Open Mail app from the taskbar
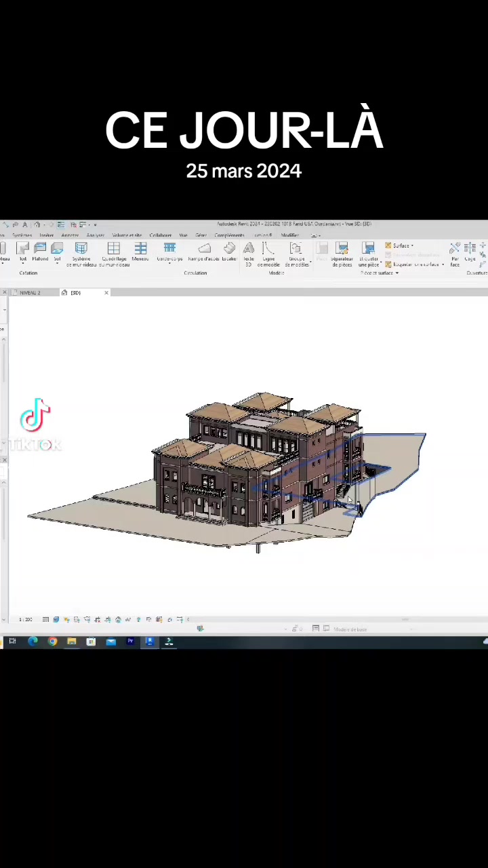Image resolution: width=488 pixels, height=868 pixels. 110,642
